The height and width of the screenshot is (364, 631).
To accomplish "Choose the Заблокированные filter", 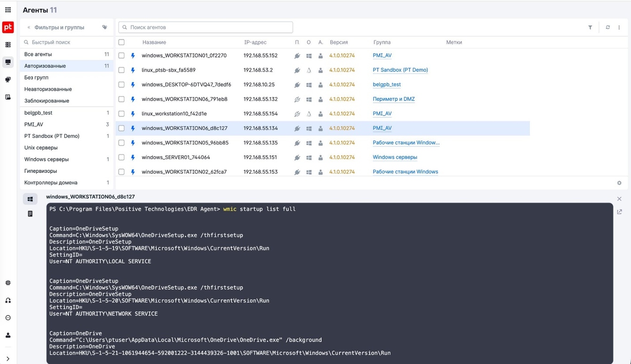I will click(x=47, y=101).
